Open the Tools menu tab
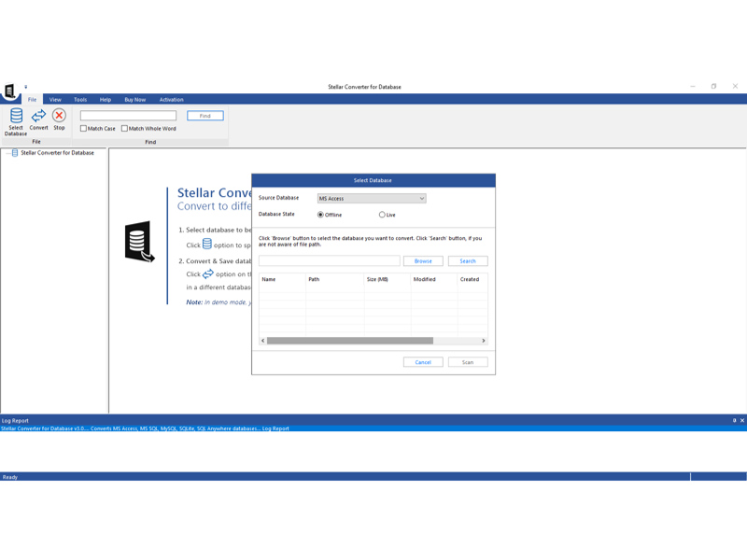 pos(80,100)
